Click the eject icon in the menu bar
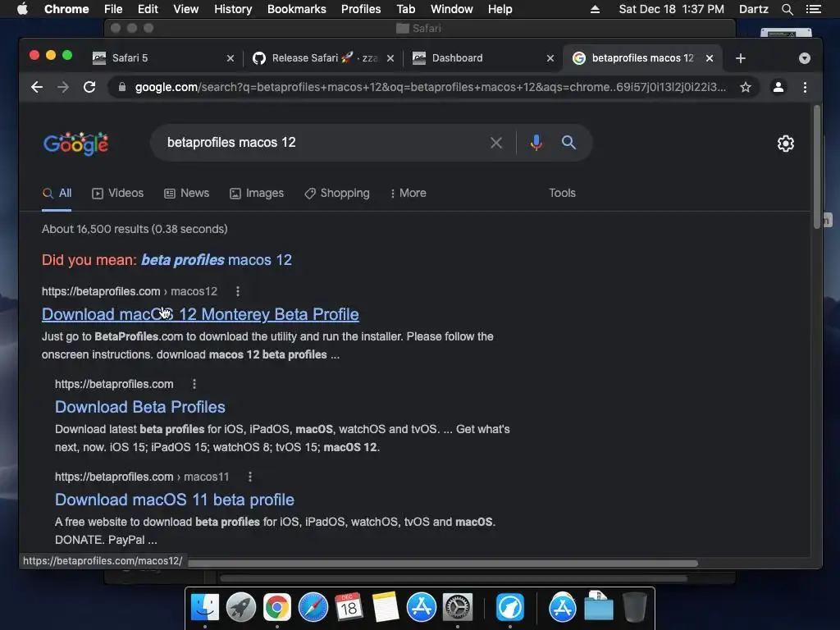This screenshot has height=630, width=840. [x=595, y=9]
